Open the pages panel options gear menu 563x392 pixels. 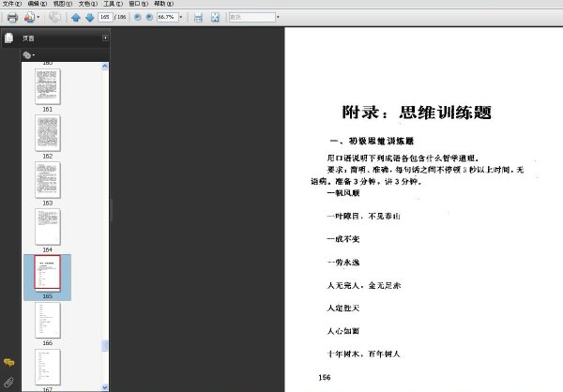29,55
